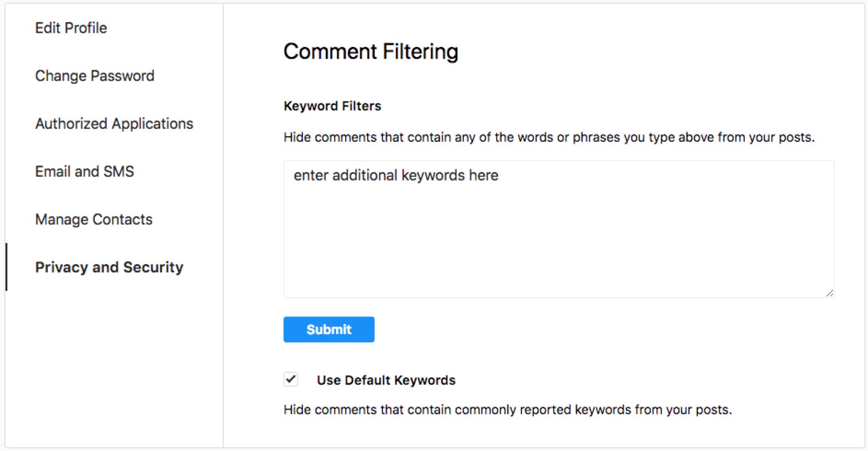Open Email and SMS settings

pos(84,172)
